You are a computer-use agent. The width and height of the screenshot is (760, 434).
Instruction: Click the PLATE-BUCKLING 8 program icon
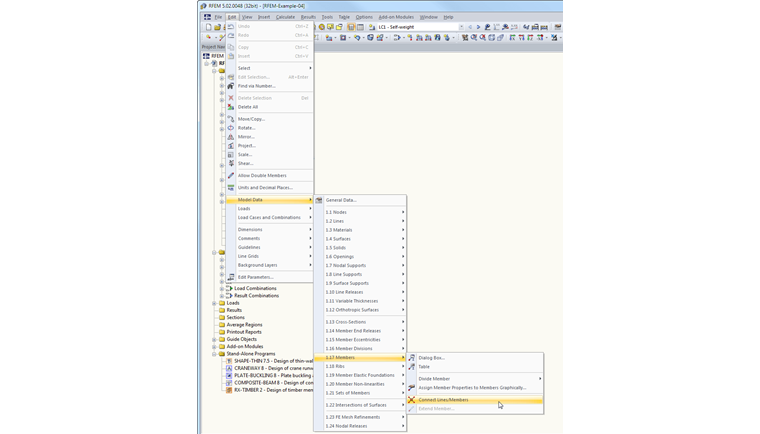point(229,376)
